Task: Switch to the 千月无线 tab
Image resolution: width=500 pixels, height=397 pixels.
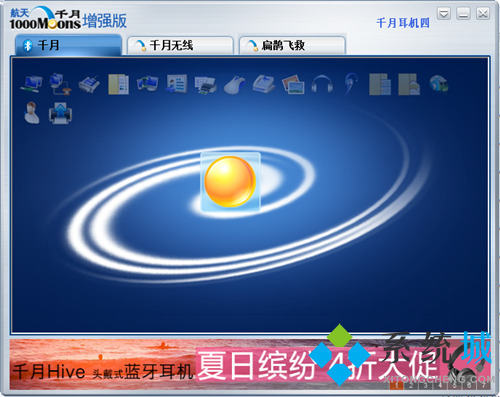Action: tap(180, 45)
